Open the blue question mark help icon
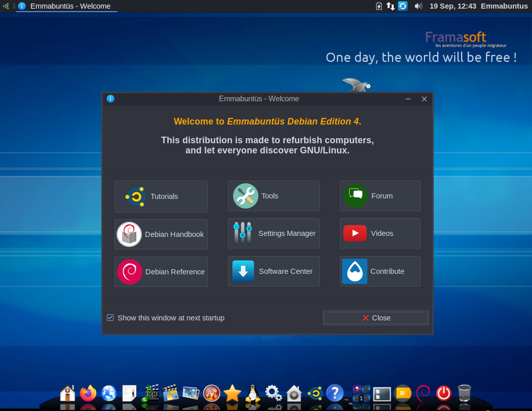532x411 pixels. pos(335,393)
